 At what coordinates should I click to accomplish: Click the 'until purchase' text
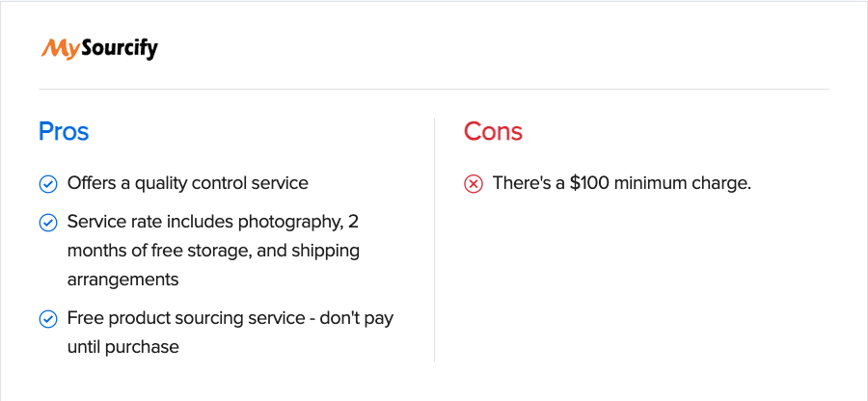pyautogui.click(x=122, y=347)
